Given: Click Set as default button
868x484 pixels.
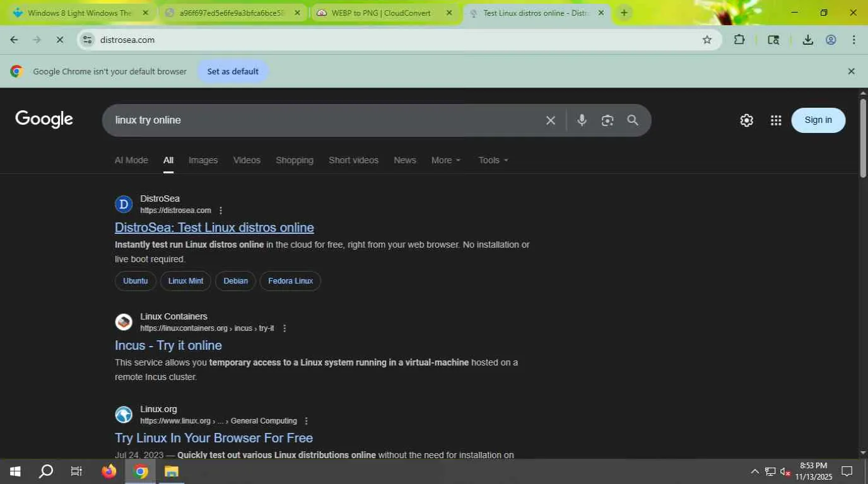Looking at the screenshot, I should point(233,71).
